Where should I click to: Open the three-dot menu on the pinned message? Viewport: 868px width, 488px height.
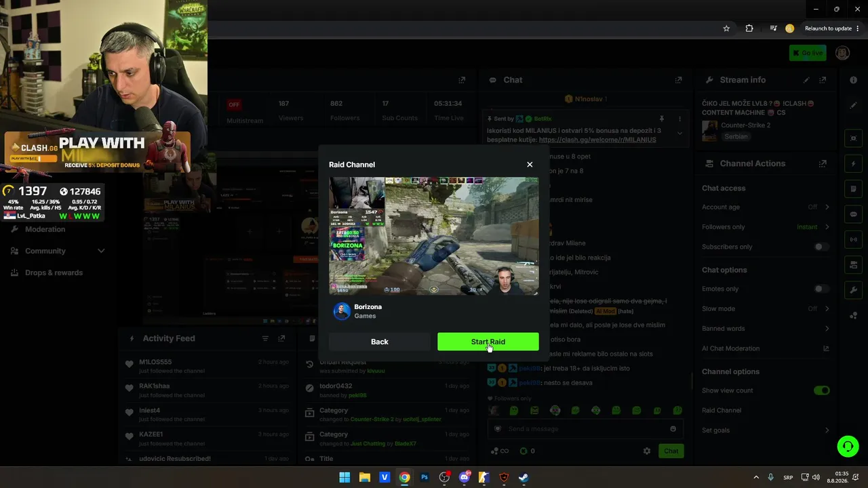pos(679,119)
